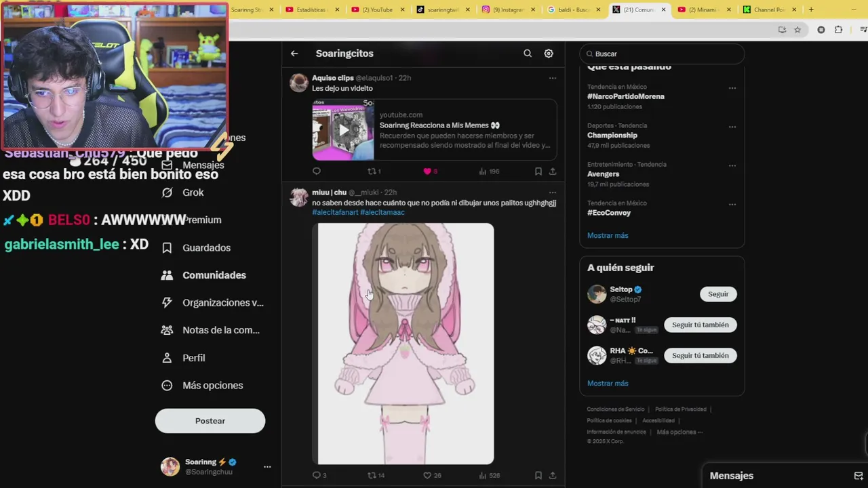Viewport: 868px width, 488px height.
Task: Open Seltop profile avatar
Action: tap(597, 294)
